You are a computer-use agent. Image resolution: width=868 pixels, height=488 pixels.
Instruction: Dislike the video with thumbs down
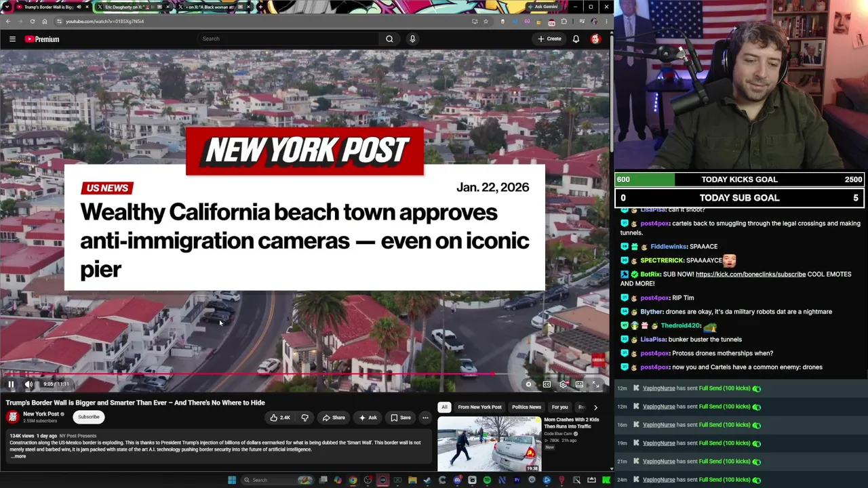(304, 418)
